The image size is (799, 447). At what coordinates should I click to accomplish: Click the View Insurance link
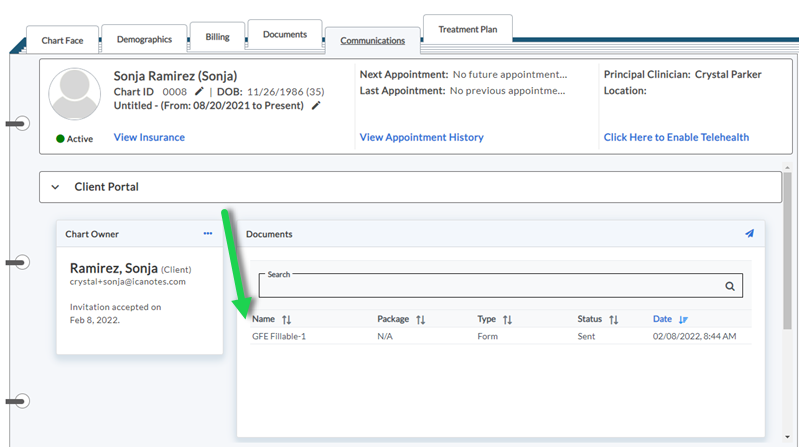click(x=149, y=137)
